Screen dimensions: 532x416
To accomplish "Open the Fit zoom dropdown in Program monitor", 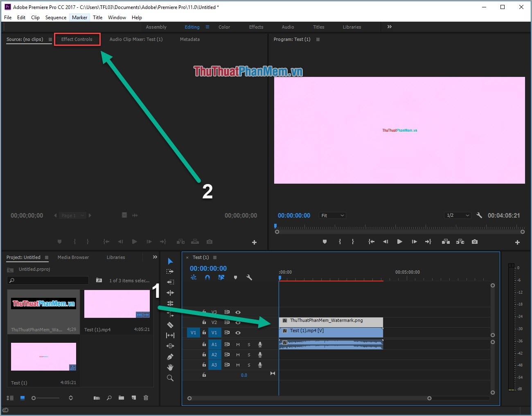I will click(x=332, y=215).
